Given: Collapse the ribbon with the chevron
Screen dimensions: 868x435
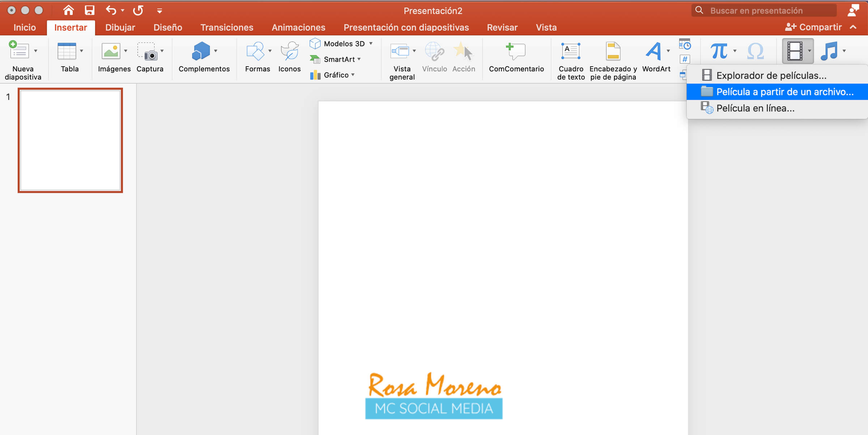Looking at the screenshot, I should (853, 27).
